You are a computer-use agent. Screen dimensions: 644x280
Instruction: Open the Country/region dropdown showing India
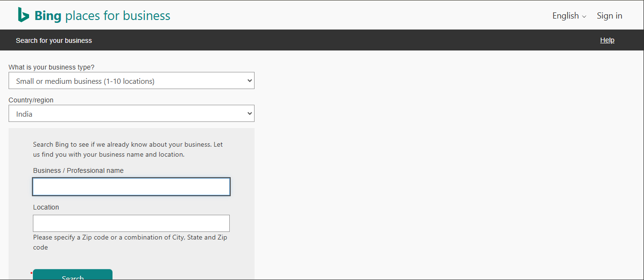[x=132, y=113]
